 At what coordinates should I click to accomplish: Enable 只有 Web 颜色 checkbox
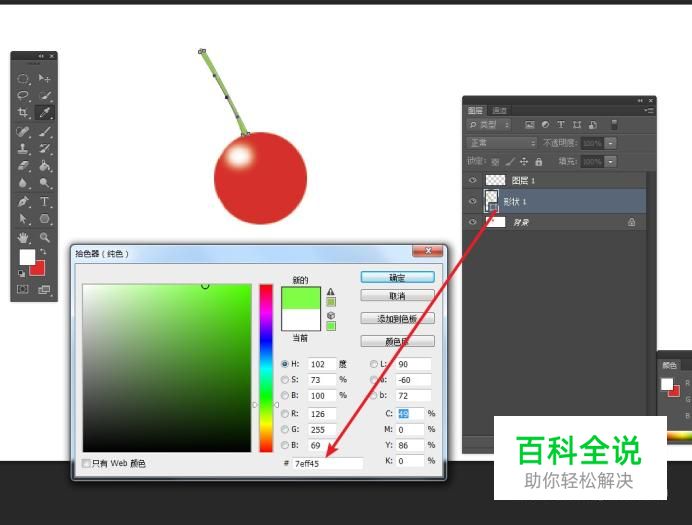86,463
